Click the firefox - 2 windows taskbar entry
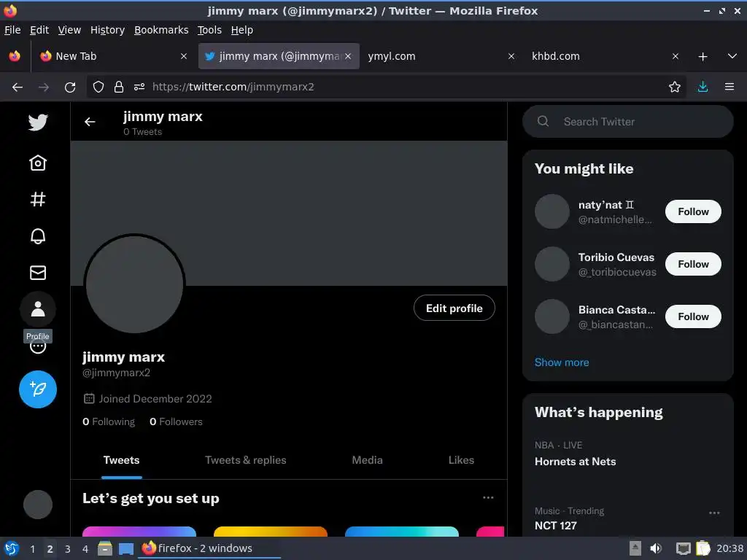 (x=209, y=548)
